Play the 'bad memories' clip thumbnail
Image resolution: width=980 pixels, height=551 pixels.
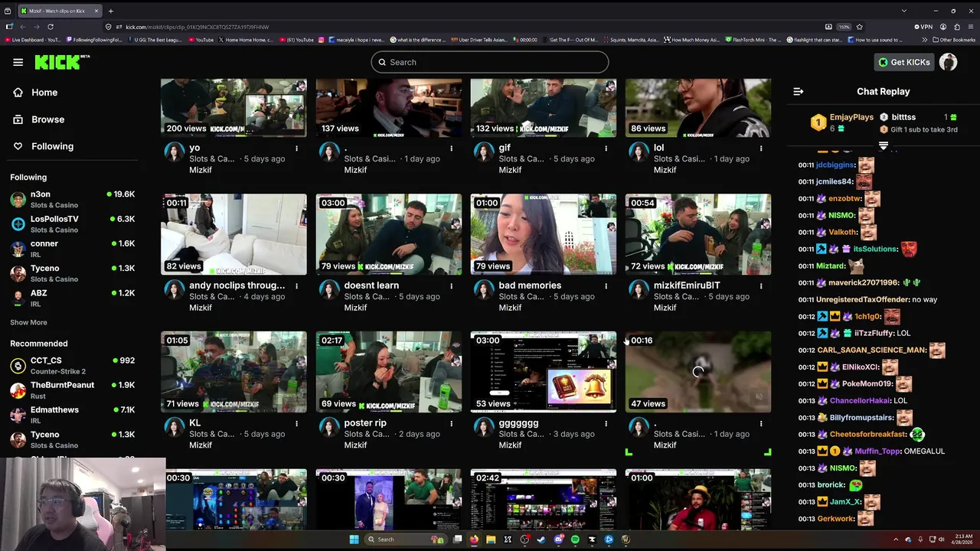(x=544, y=234)
